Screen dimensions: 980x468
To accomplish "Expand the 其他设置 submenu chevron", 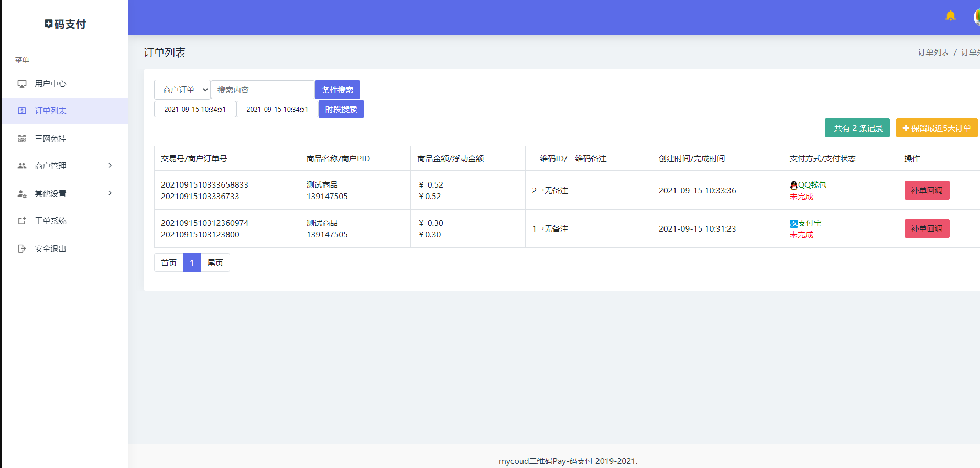I will (110, 193).
